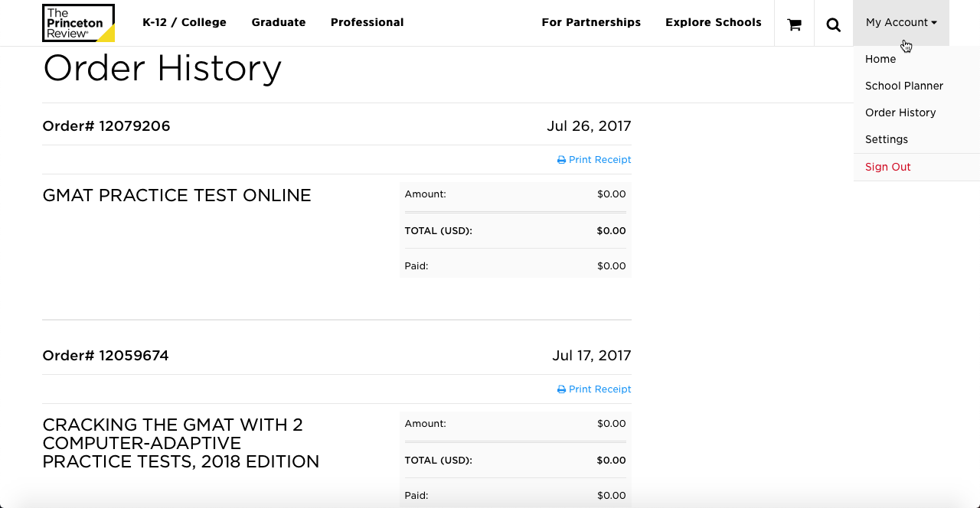This screenshot has height=508, width=980.
Task: Click the Jul 17, 2017 date
Action: point(592,356)
